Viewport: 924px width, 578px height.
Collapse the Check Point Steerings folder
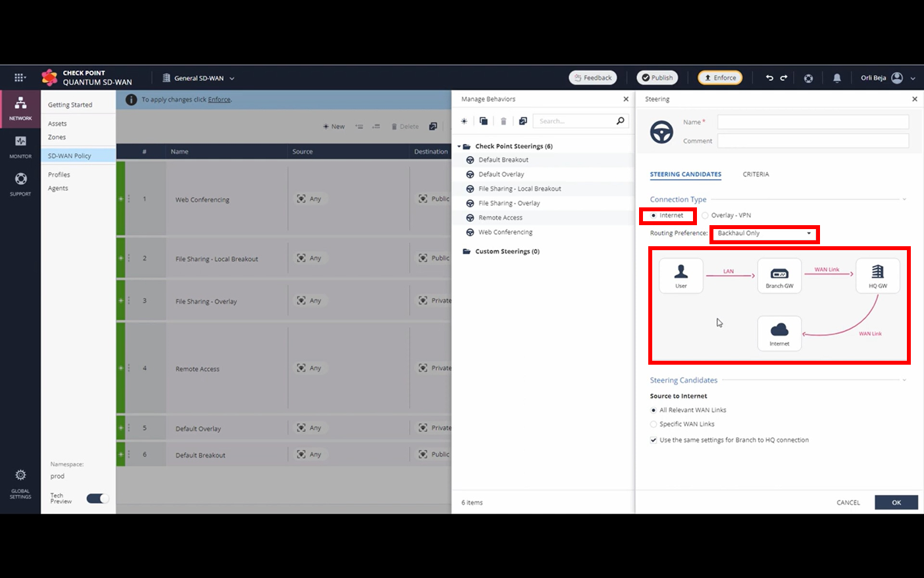(459, 146)
